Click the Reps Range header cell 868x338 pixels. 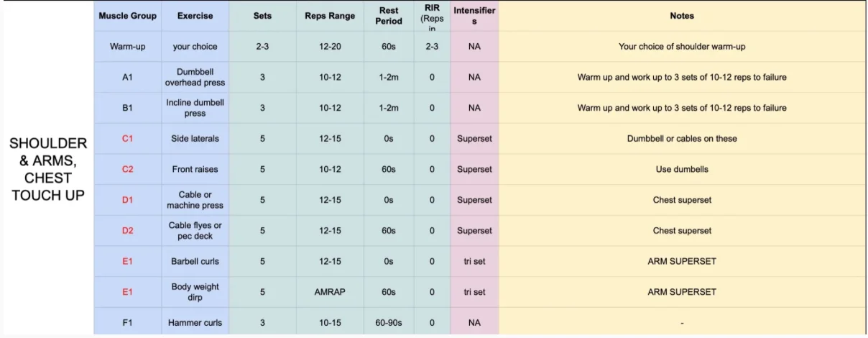(x=330, y=16)
